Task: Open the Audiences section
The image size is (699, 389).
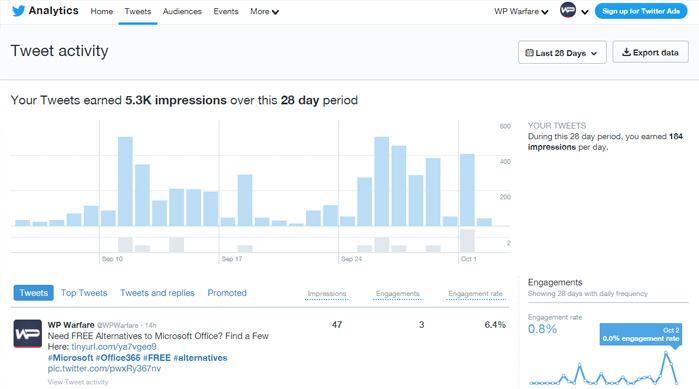Action: 182,12
